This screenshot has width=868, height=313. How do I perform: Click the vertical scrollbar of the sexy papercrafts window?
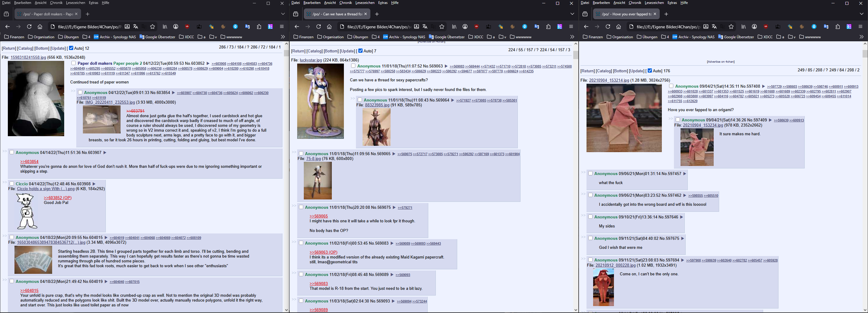[x=576, y=177]
